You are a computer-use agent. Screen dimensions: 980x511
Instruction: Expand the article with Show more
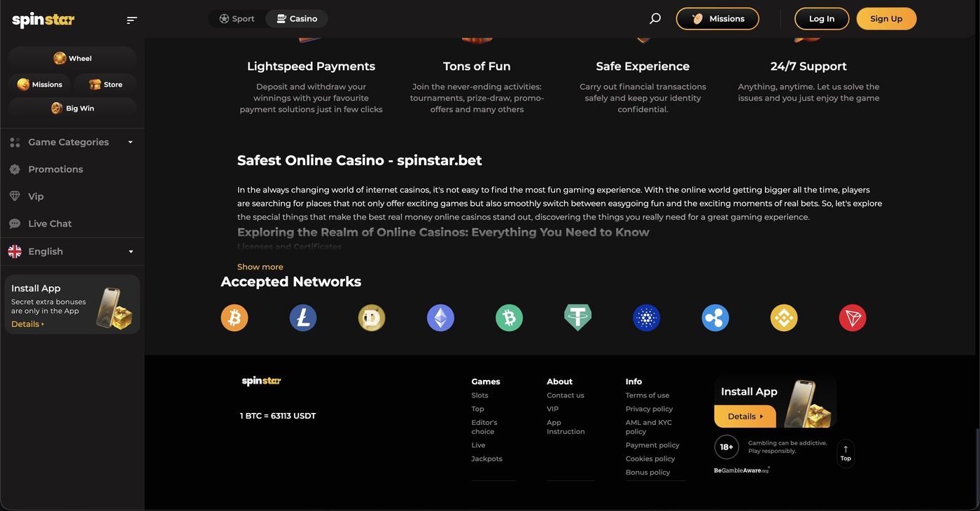pyautogui.click(x=260, y=267)
